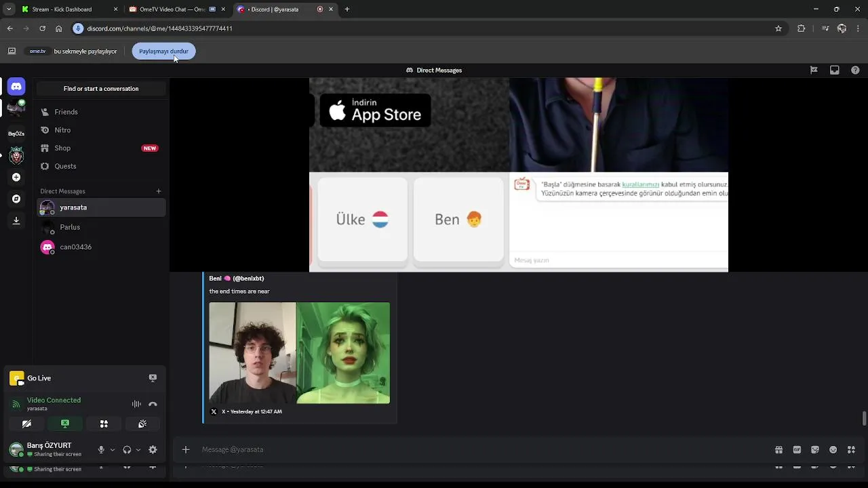The image size is (868, 488).
Task: Open noise suppression waveform icon
Action: click(136, 404)
